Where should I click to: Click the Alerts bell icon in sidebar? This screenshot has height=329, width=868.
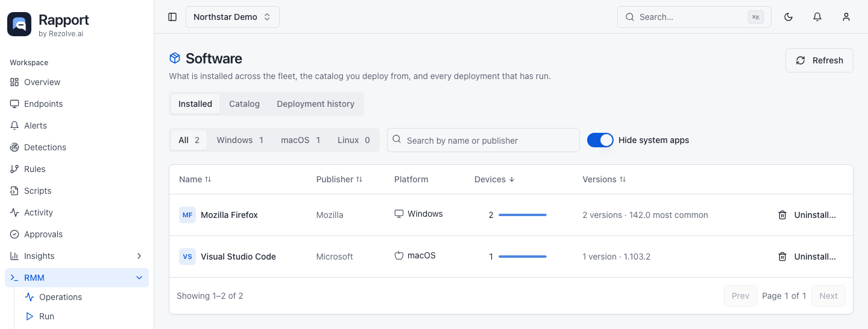[14, 126]
